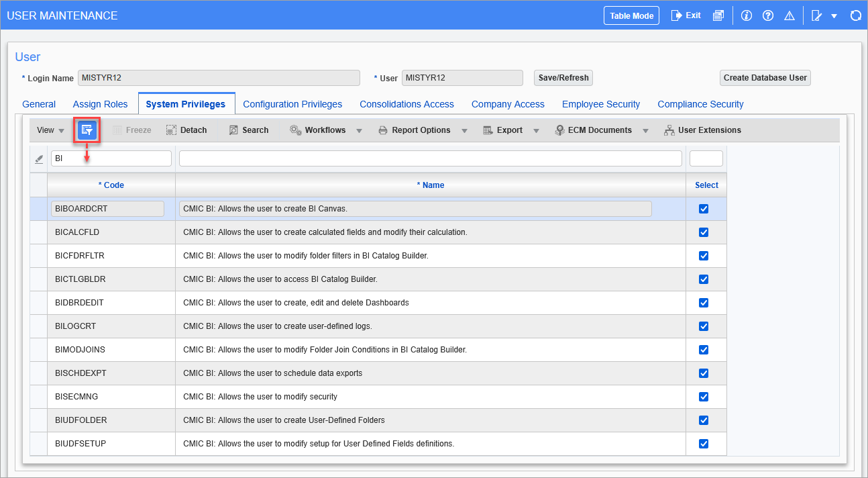Click the refresh icon in header
This screenshot has width=868, height=478.
click(x=855, y=15)
